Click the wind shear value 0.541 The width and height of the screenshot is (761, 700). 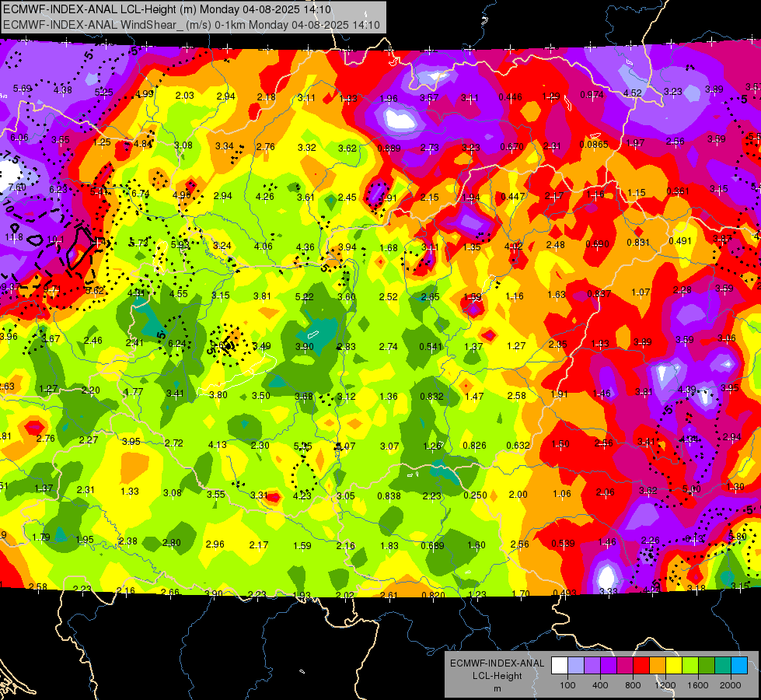(x=431, y=346)
